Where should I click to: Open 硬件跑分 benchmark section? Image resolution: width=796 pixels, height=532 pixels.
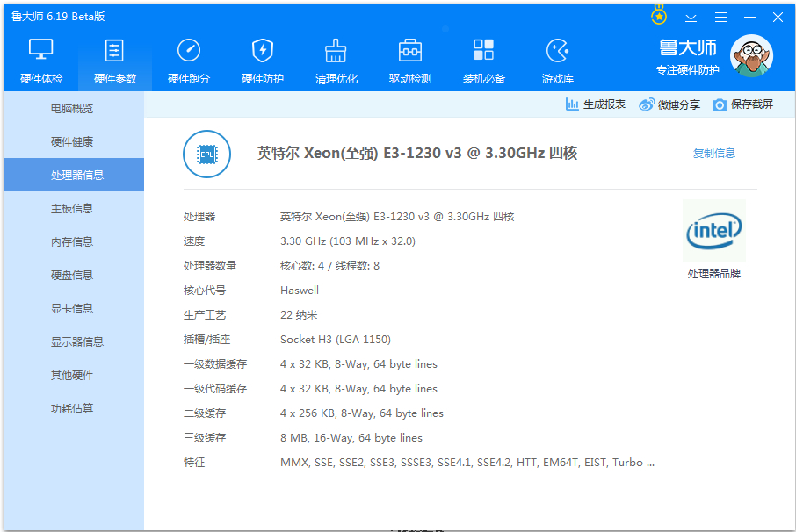(189, 61)
